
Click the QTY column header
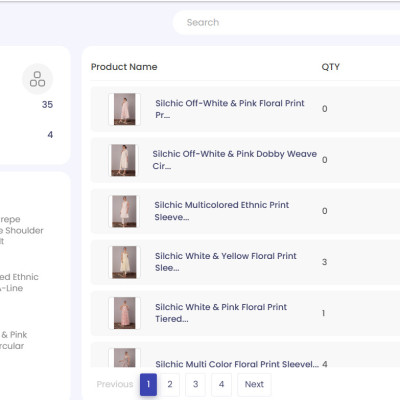[331, 67]
